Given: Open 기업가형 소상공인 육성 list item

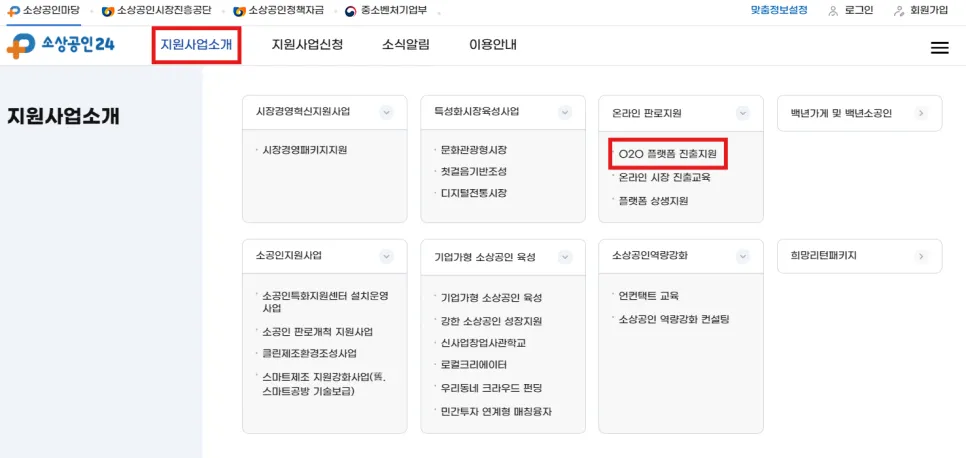Looking at the screenshot, I should (492, 297).
